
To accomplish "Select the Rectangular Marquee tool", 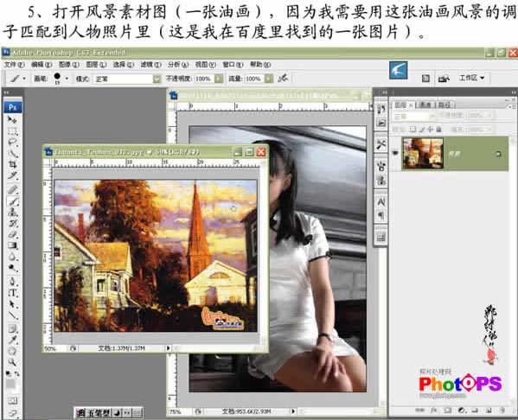I will 12,131.
